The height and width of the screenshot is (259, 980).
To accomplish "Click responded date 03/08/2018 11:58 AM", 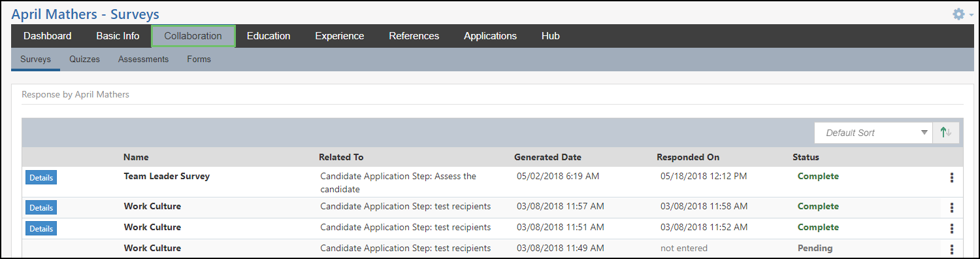I will tap(704, 206).
